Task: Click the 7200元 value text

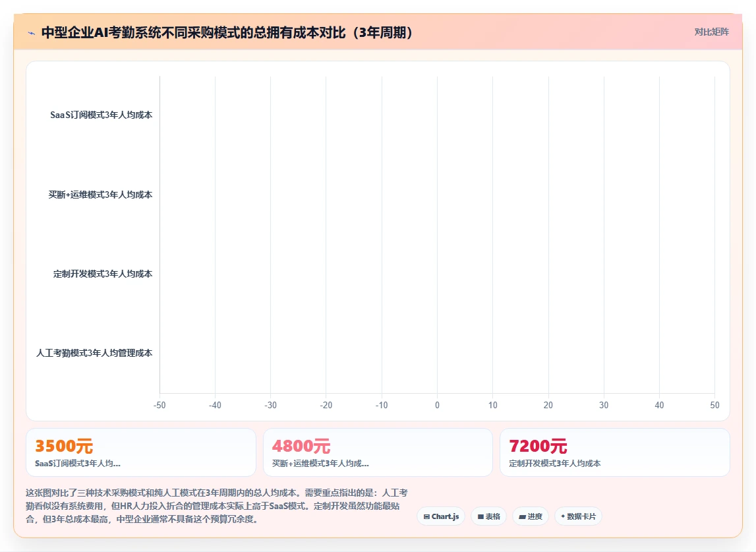Action: tap(538, 446)
